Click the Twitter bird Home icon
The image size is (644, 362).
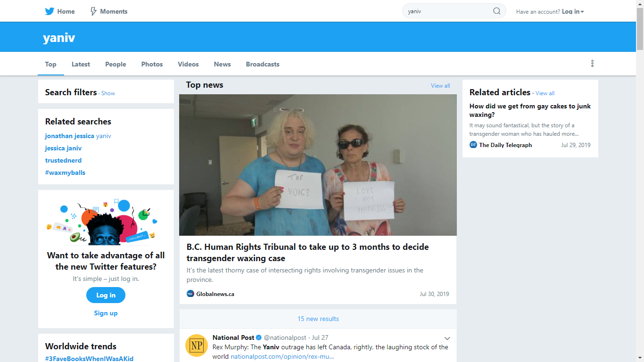tap(50, 11)
